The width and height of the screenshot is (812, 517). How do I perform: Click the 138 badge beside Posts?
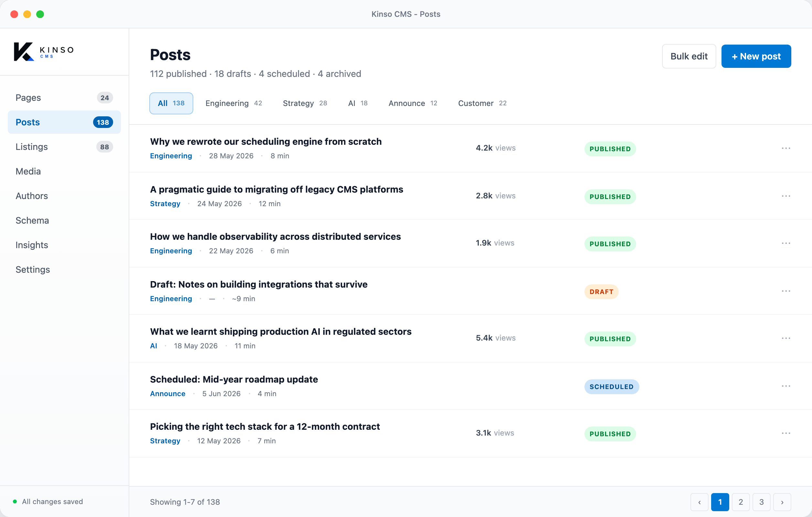[x=103, y=122]
